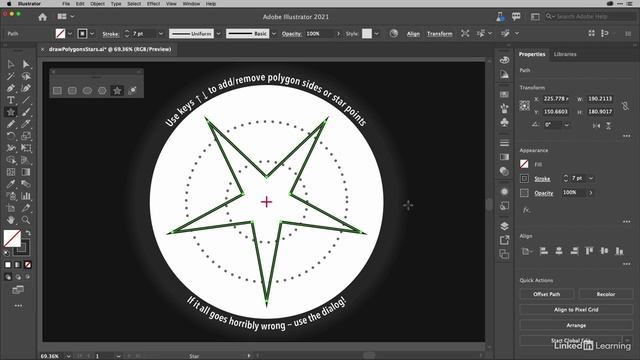Select the Column Graph tool
Image resolution: width=640 pixels, height=360 pixels.
click(x=26, y=196)
